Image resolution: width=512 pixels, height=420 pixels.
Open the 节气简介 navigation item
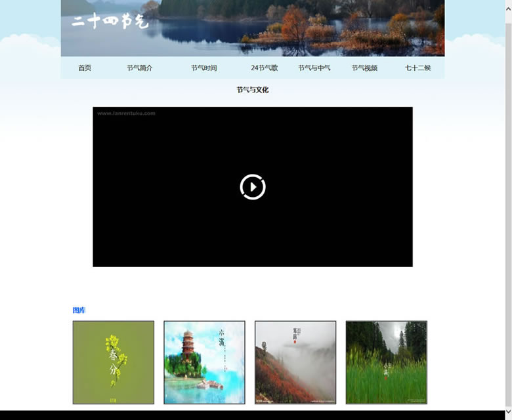139,68
